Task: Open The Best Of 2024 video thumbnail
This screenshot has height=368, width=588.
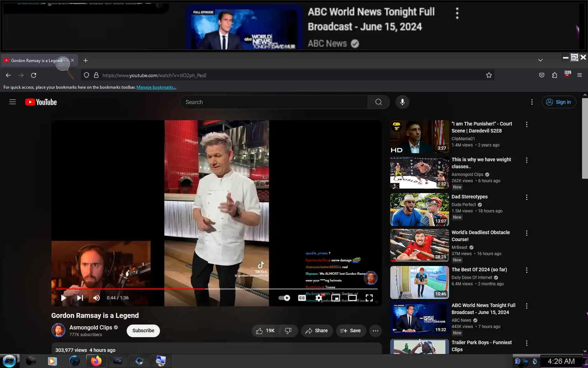Action: pyautogui.click(x=420, y=282)
